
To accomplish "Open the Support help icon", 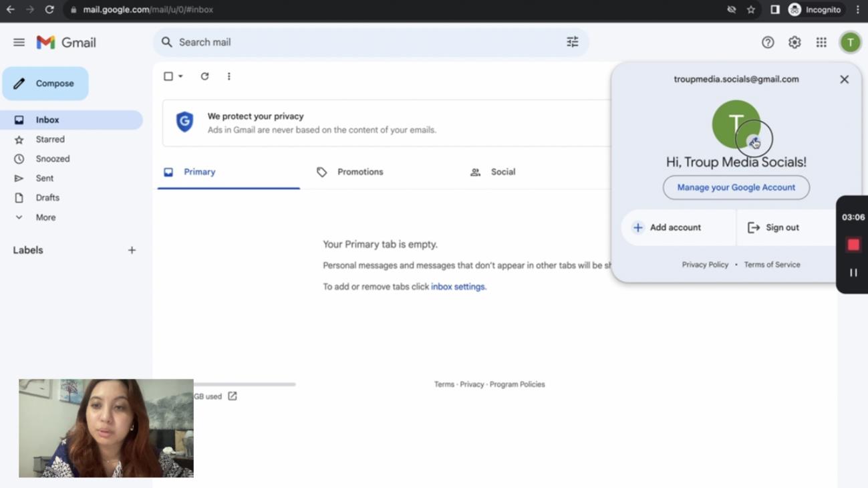I will pyautogui.click(x=768, y=42).
